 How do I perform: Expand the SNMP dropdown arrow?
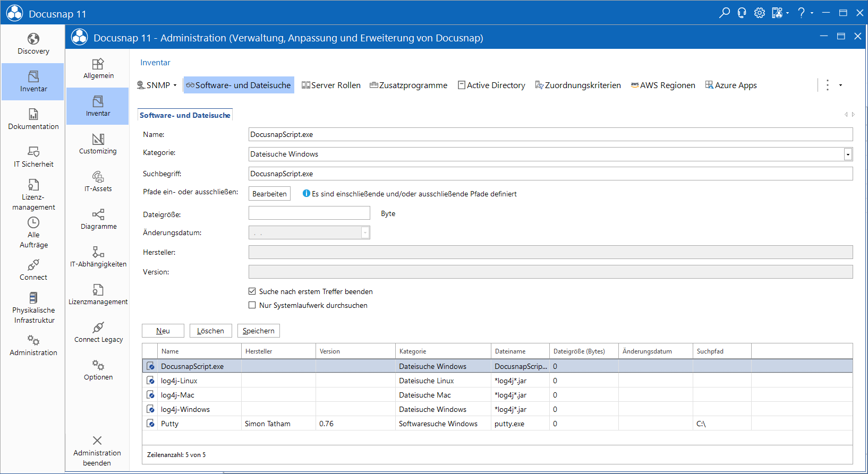coord(175,85)
